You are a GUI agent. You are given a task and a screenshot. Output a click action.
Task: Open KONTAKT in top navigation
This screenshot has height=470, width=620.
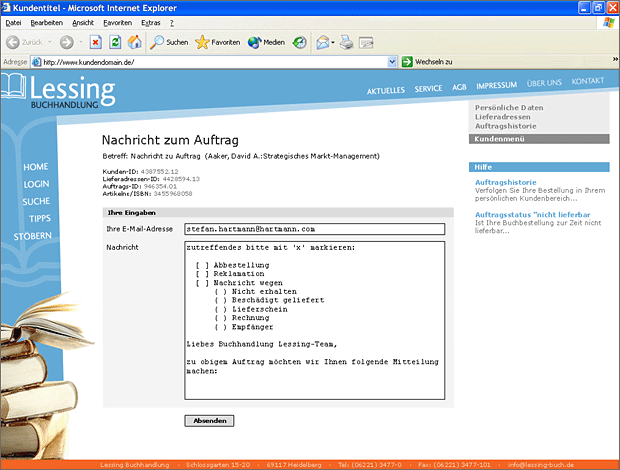click(588, 81)
